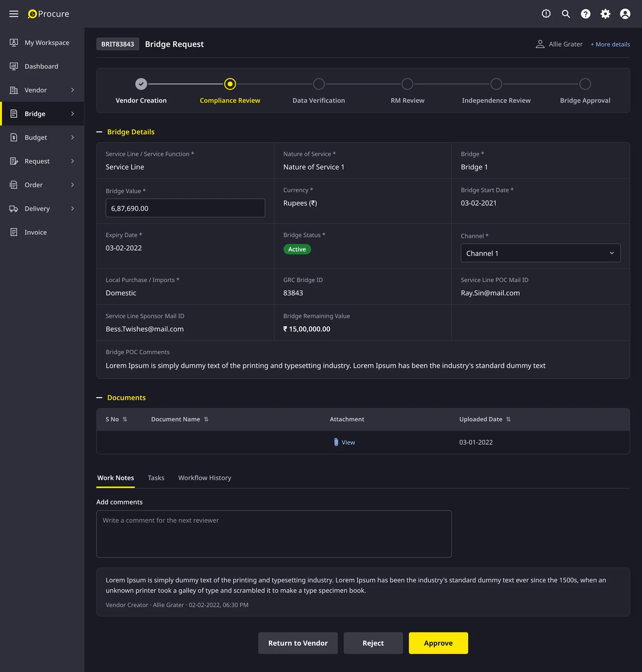Click the Request edit document icon
The width and height of the screenshot is (642, 672).
[14, 161]
